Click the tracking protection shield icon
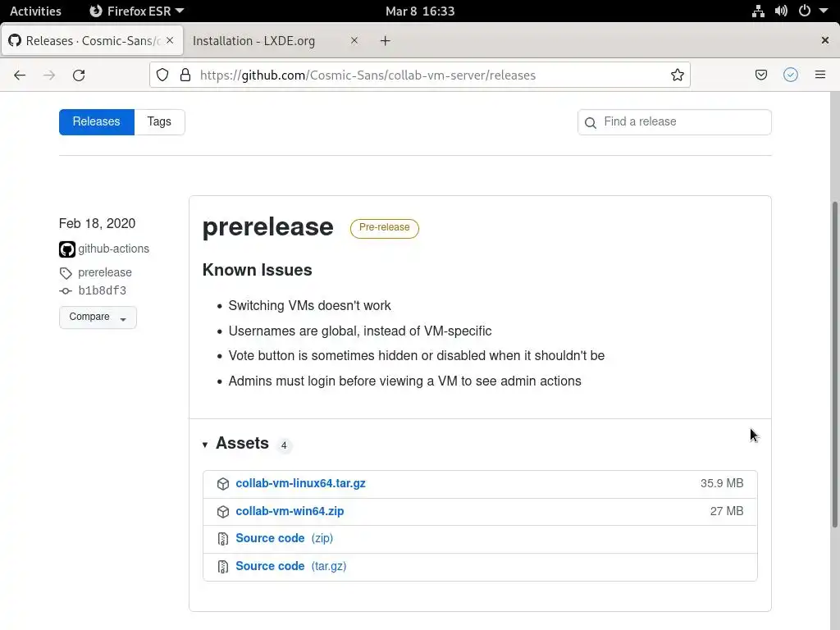840x630 pixels. point(162,75)
